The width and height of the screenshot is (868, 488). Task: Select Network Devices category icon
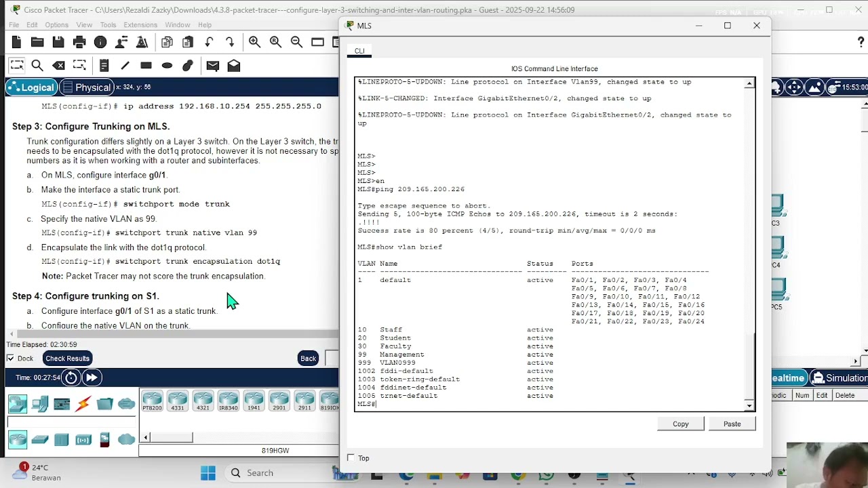tap(18, 405)
